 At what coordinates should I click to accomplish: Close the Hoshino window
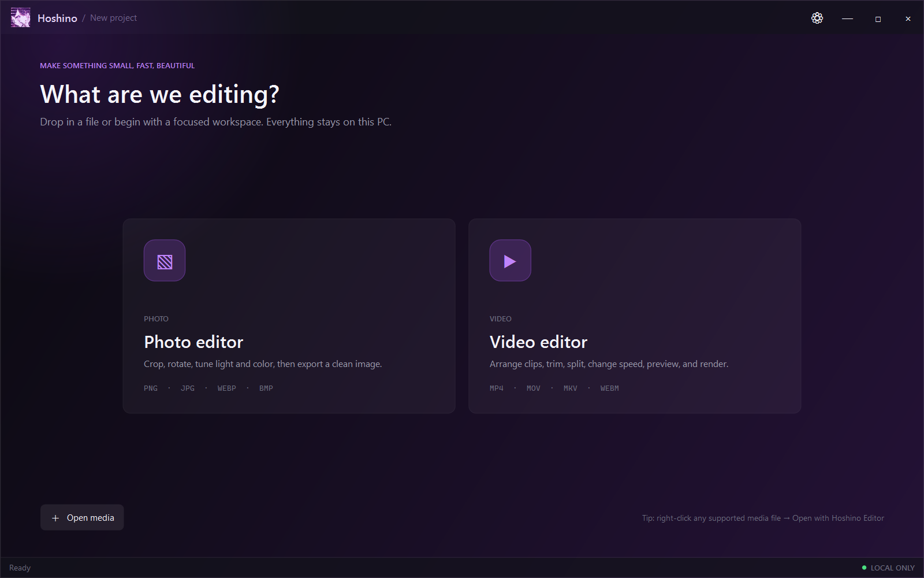click(x=908, y=18)
